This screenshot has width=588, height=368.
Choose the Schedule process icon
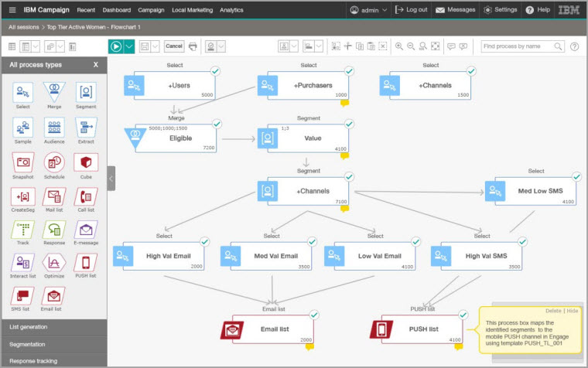[x=54, y=162]
